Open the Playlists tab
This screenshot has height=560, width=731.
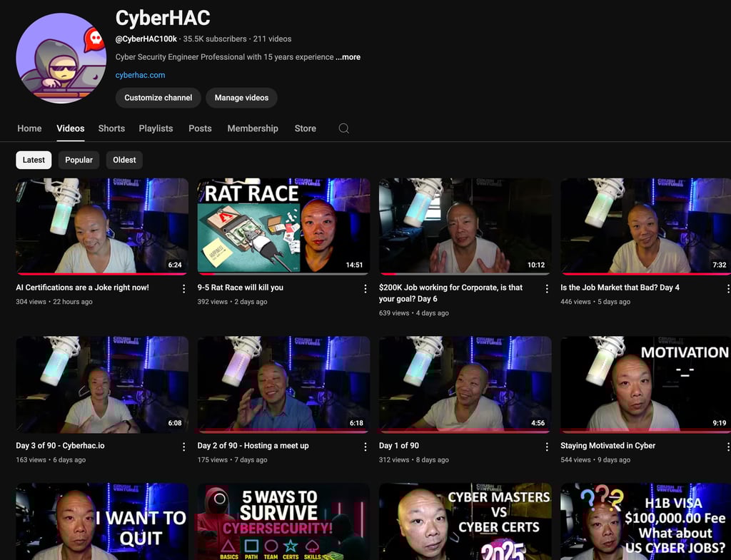[156, 128]
